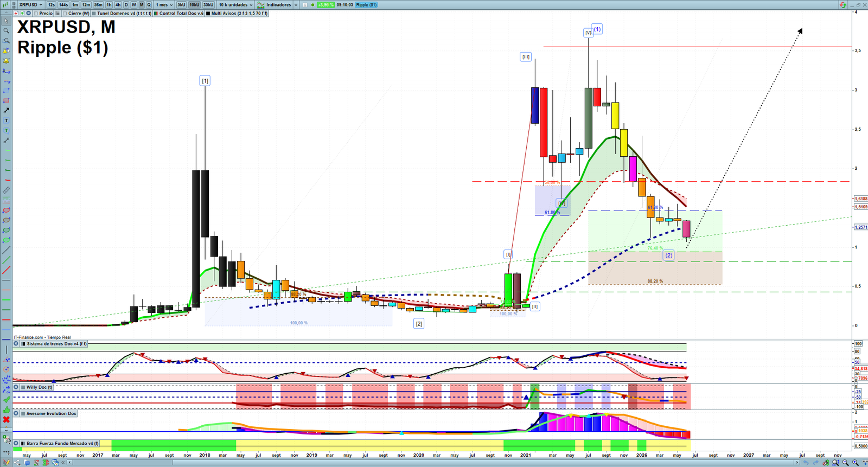Click the green checkmark tool
The width and height of the screenshot is (868, 467).
(x=7, y=399)
